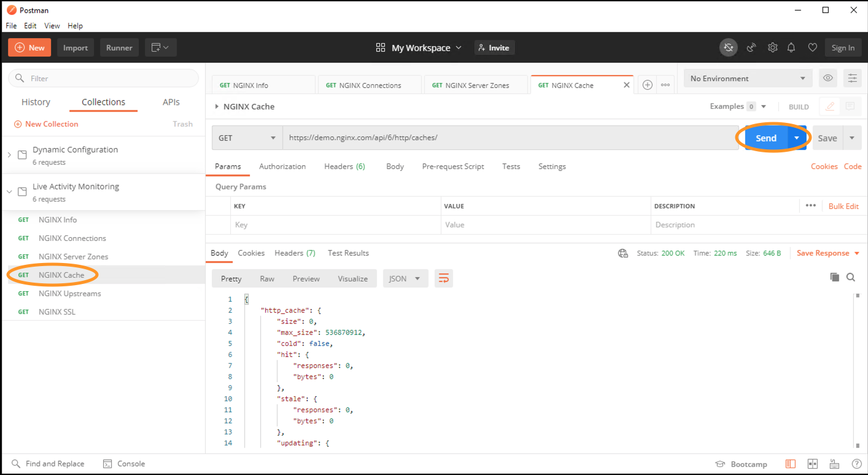Open the Runner

click(x=119, y=47)
